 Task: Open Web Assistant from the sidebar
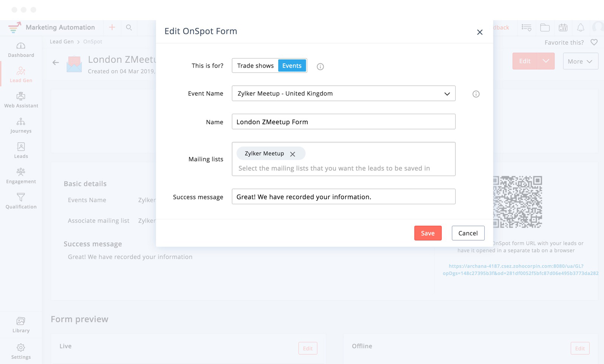click(21, 96)
